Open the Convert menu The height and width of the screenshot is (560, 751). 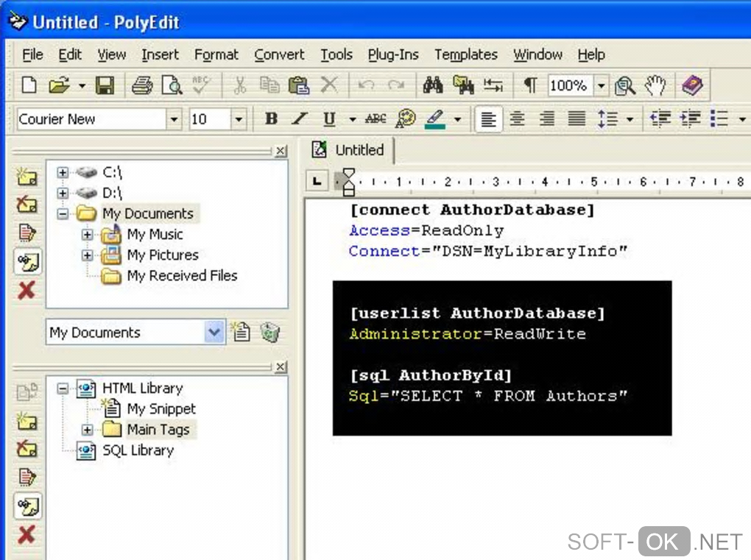point(279,55)
